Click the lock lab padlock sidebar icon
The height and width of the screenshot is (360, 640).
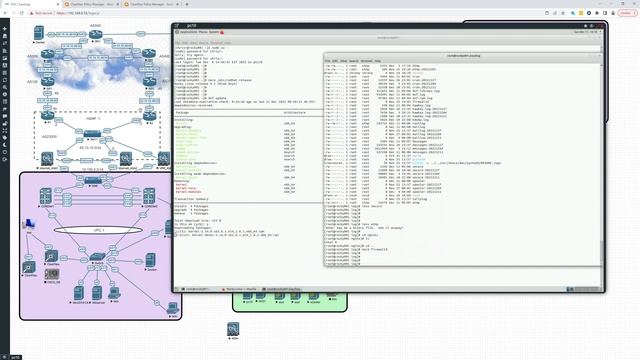[4, 123]
